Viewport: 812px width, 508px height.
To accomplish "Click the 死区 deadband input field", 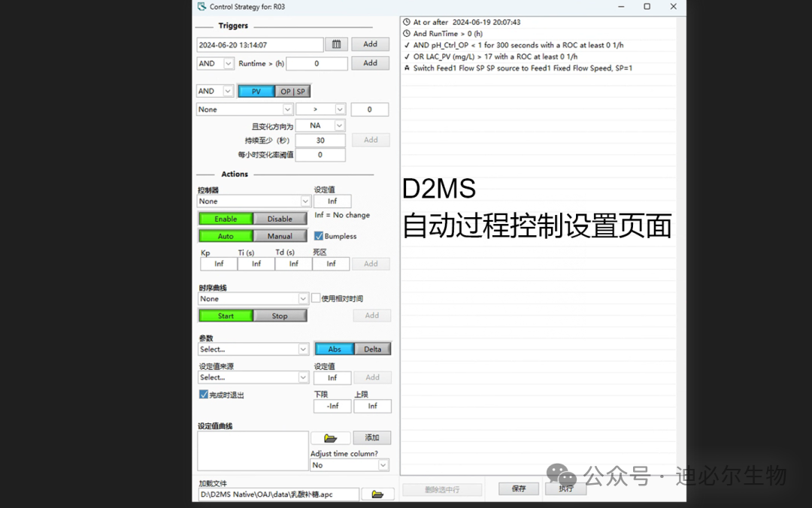I will click(331, 264).
